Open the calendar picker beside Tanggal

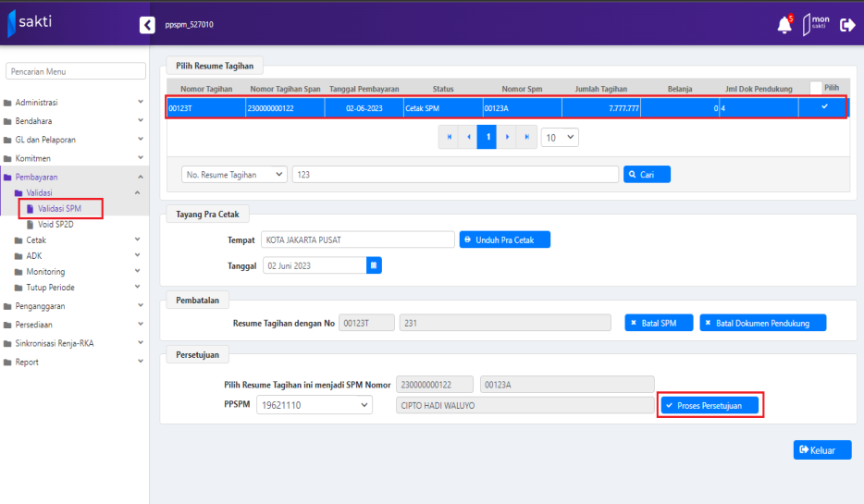click(374, 265)
